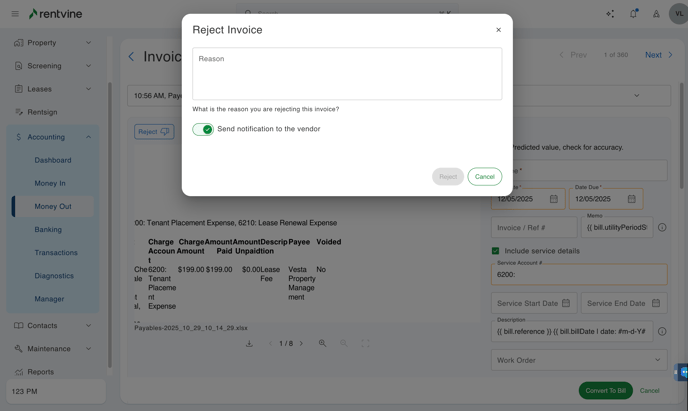
Task: Open the hamburger menu next to the Rentvine logo
Action: [15, 14]
